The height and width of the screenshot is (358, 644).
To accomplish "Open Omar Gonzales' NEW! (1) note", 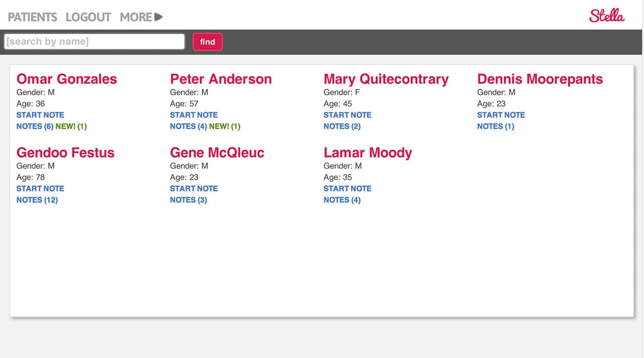I will pyautogui.click(x=71, y=126).
